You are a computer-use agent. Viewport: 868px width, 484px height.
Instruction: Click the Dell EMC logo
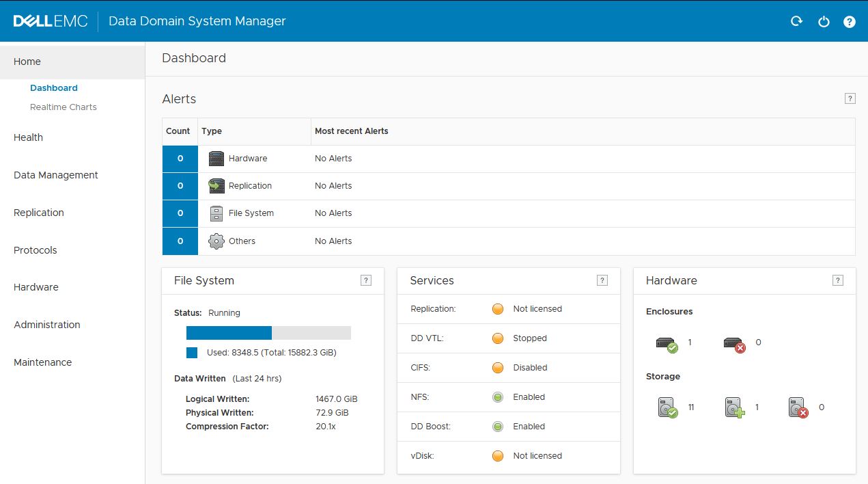51,21
